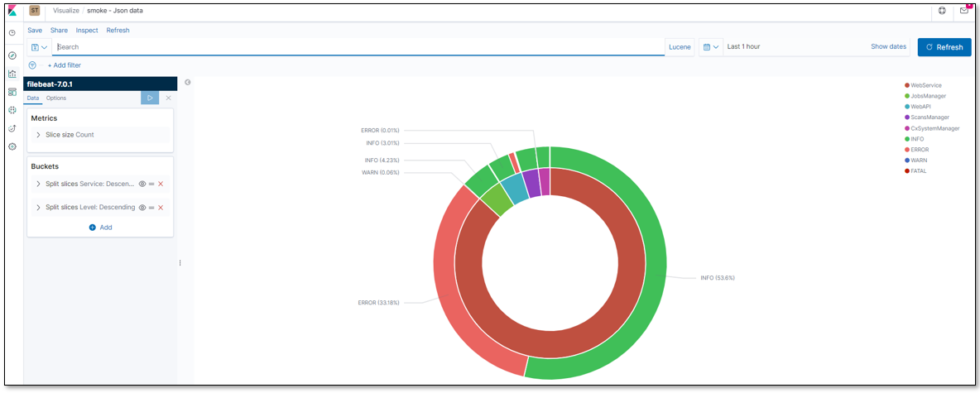The height and width of the screenshot is (393, 980).
Task: Open the ST space avatar
Action: click(35, 12)
